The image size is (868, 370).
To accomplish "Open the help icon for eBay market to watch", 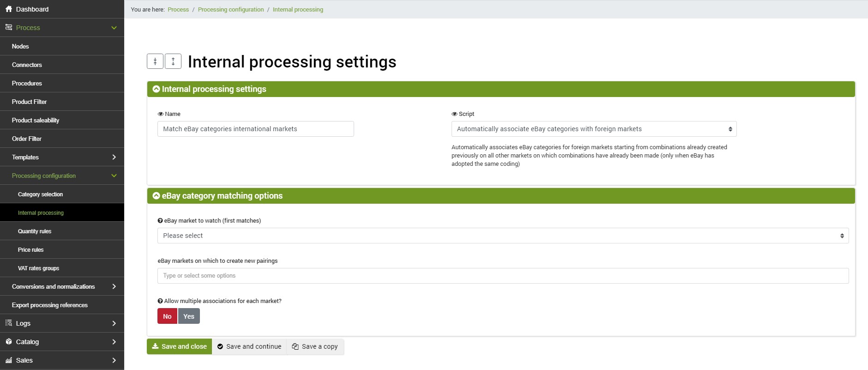I will pyautogui.click(x=160, y=221).
